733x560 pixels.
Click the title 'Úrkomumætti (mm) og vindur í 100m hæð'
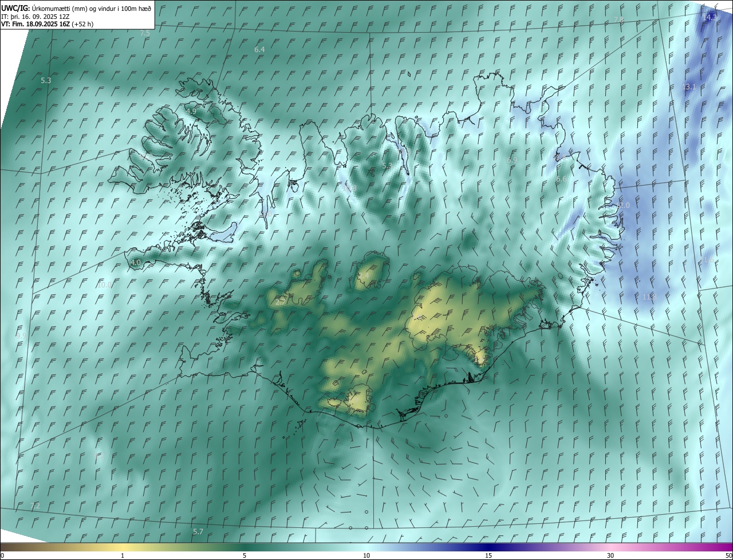pos(90,8)
